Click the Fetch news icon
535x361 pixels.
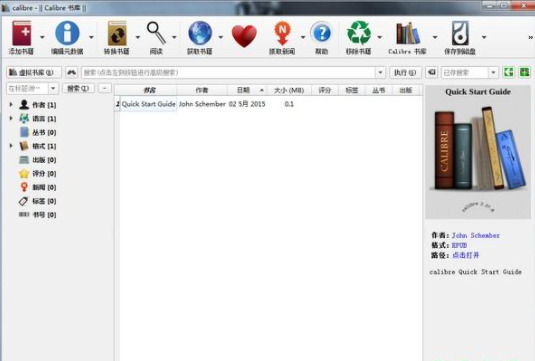[x=282, y=33]
